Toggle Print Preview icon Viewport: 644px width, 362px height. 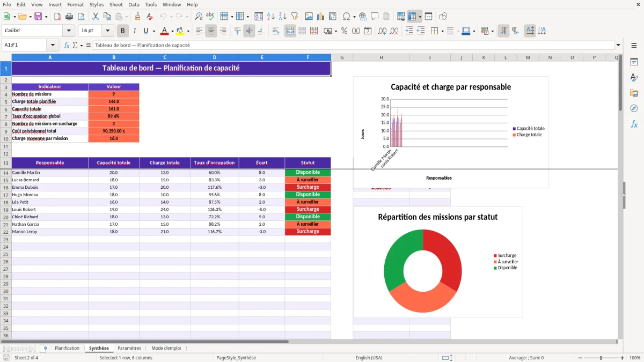coord(81,17)
